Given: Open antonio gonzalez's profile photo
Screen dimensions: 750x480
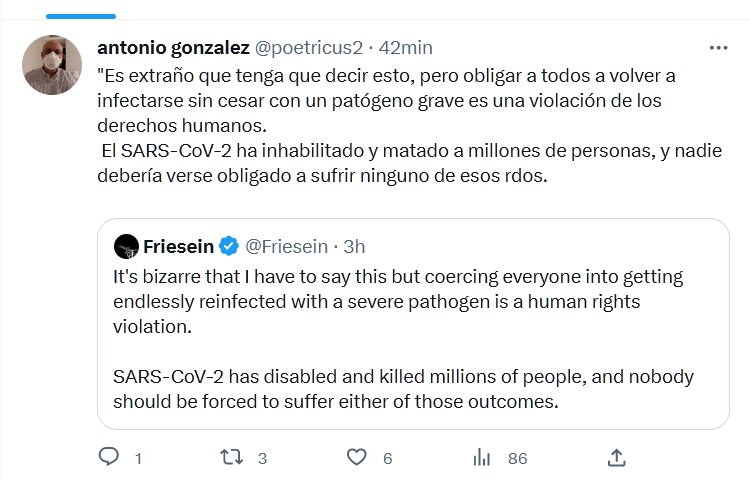Looking at the screenshot, I should 52,66.
